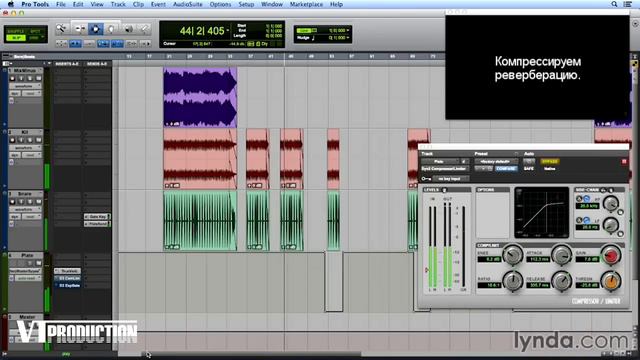Open the AudioSuite menu
Image resolution: width=640 pixels, height=360 pixels.
pos(187,4)
